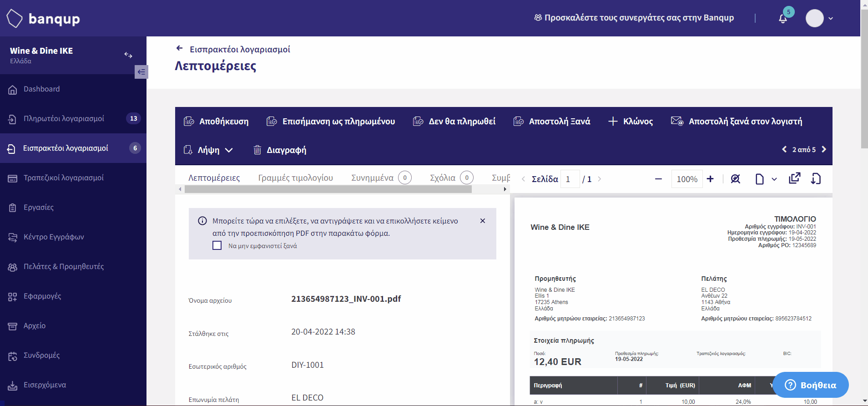The width and height of the screenshot is (868, 406).
Task: Click the Κλώνος button
Action: (x=631, y=122)
